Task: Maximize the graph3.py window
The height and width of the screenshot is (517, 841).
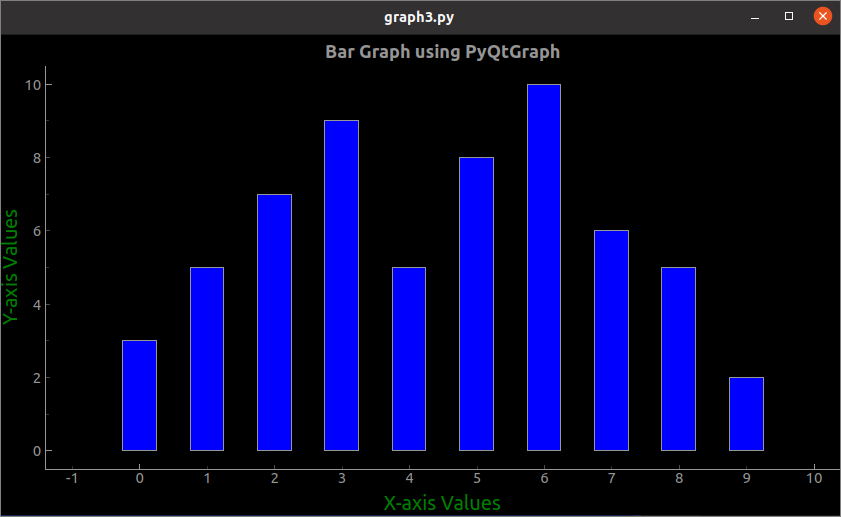Action: (788, 16)
